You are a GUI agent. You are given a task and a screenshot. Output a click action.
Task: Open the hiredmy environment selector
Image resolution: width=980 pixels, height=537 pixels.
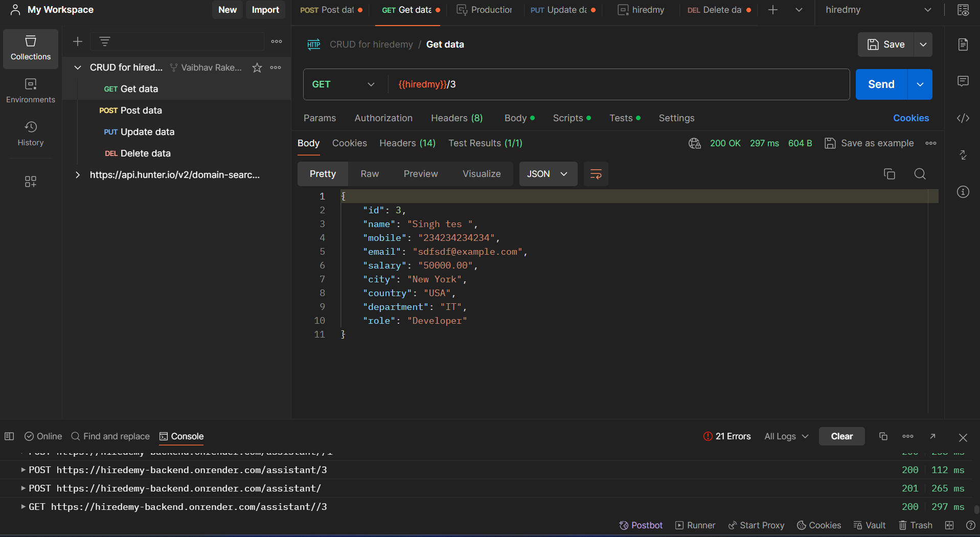(878, 10)
